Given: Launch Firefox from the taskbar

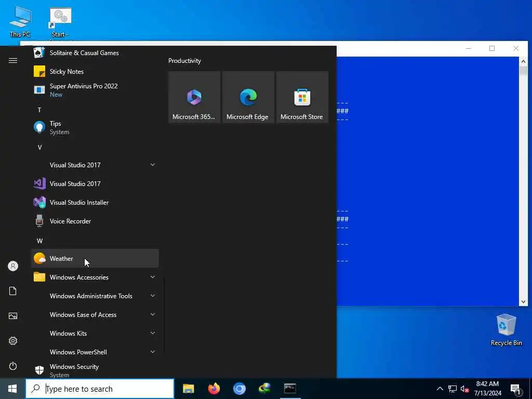Looking at the screenshot, I should coord(214,389).
